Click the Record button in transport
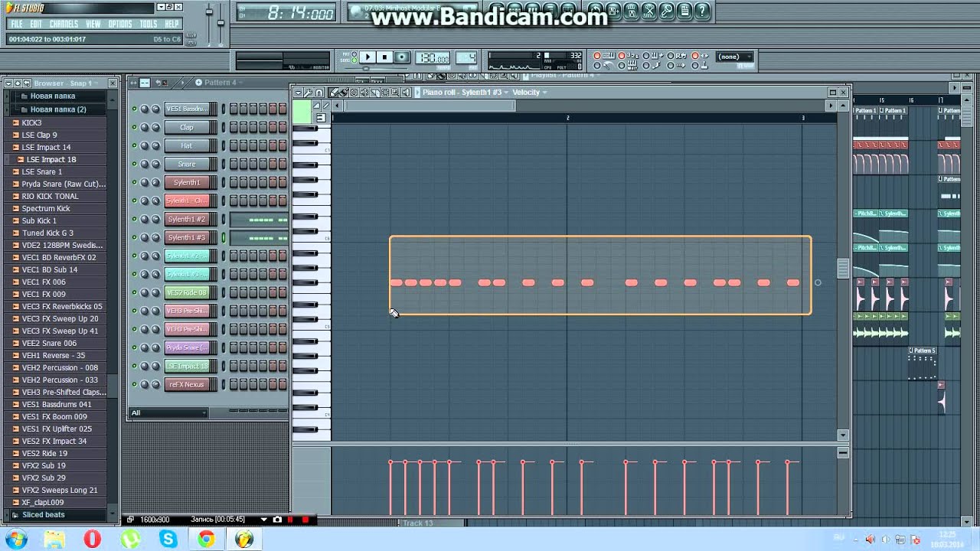 [402, 57]
